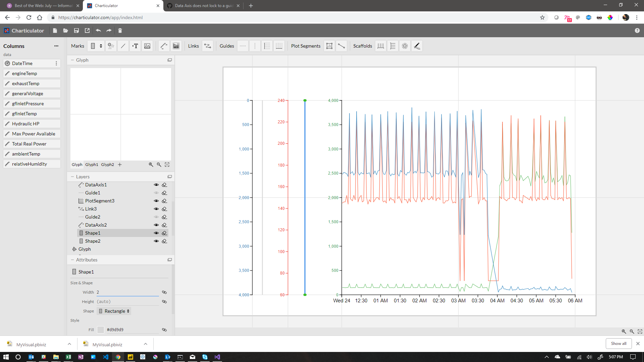Open Charticulator help with the question mark button
644x362 pixels.
638,31
